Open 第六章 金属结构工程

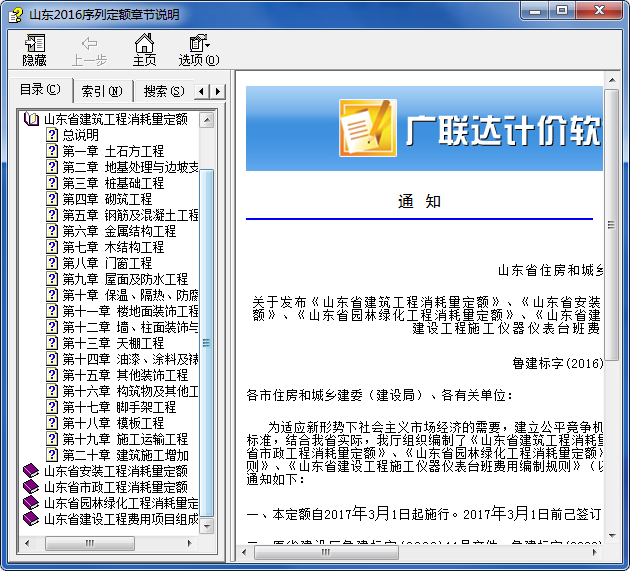(x=119, y=231)
